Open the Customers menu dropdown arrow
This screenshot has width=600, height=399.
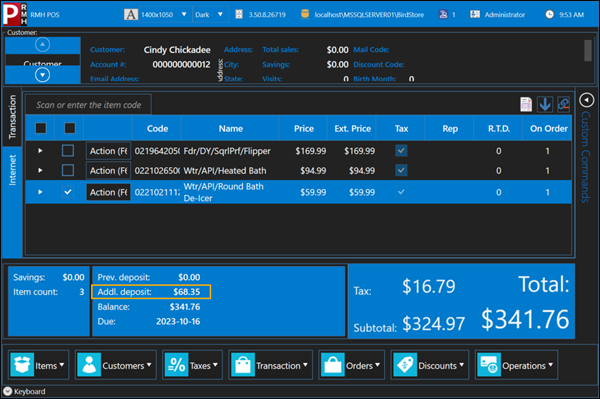149,365
